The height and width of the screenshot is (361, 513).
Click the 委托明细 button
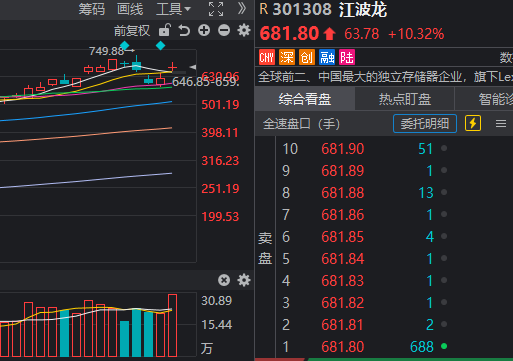coord(425,124)
